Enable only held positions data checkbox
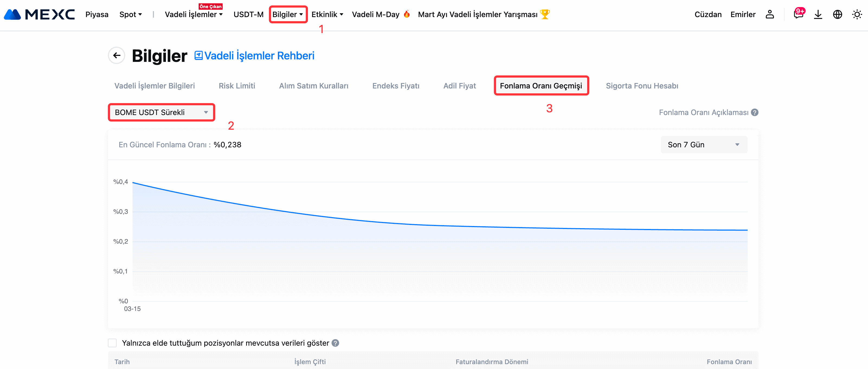This screenshot has width=868, height=369. click(112, 343)
